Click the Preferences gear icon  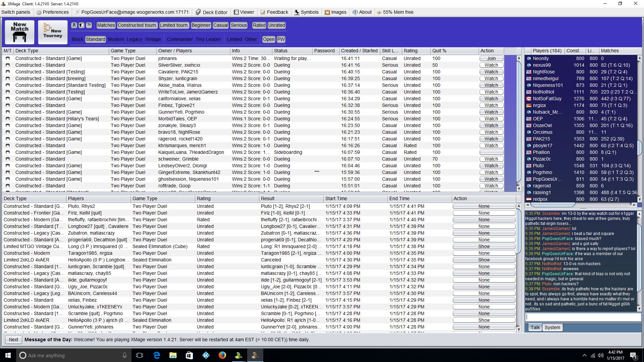[39, 12]
